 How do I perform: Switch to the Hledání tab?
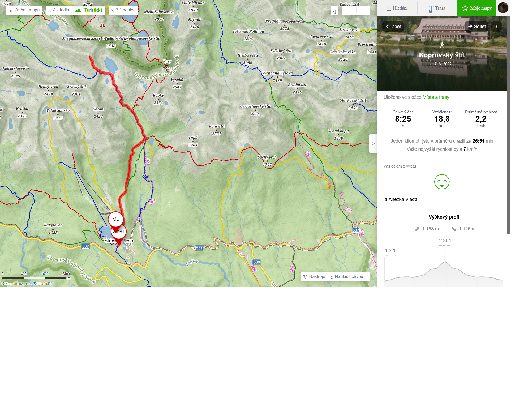(397, 8)
